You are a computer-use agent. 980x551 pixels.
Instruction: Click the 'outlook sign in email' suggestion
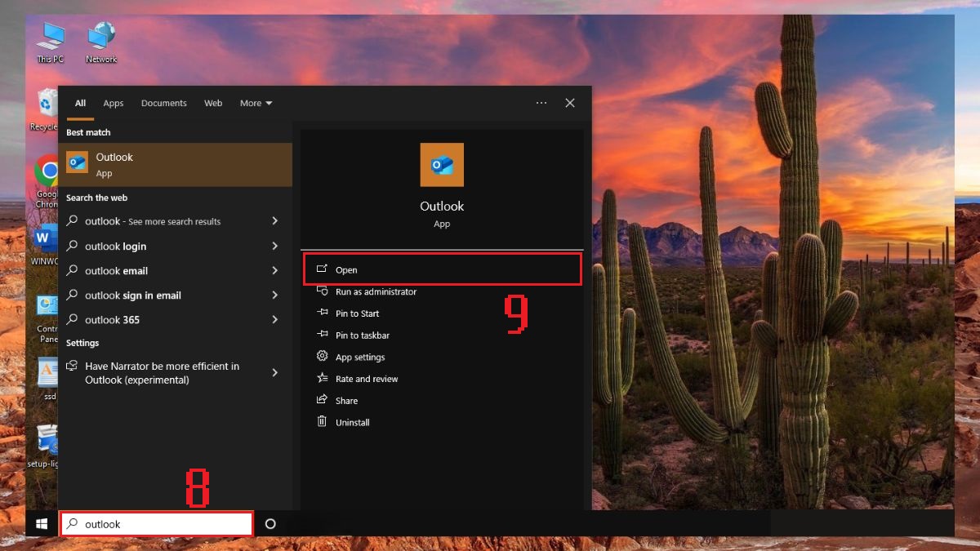175,295
